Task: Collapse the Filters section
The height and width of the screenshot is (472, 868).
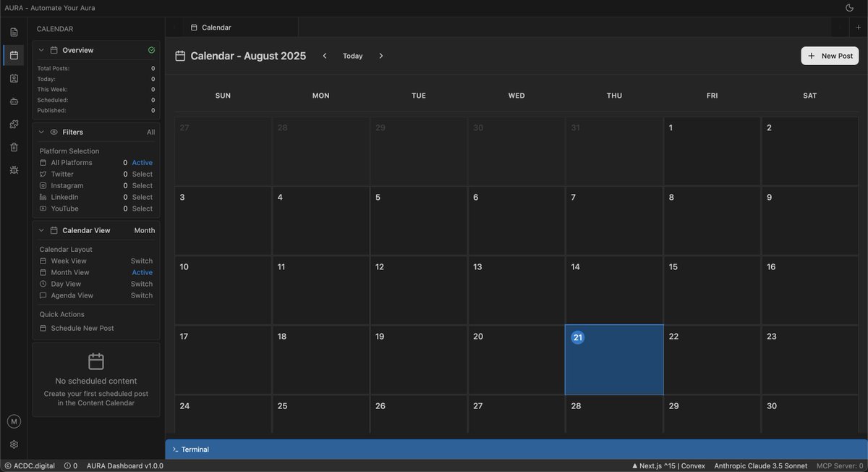Action: (x=41, y=132)
